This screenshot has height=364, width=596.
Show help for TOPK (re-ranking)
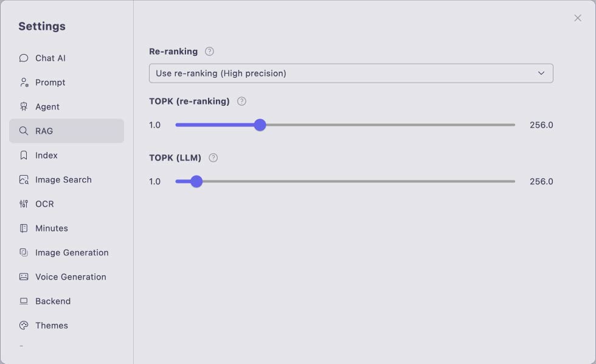(x=242, y=101)
